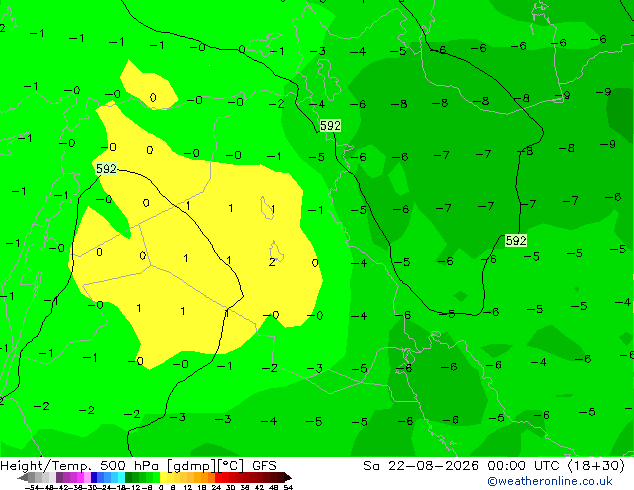The height and width of the screenshot is (490, 634).
Task: Click the bright red legend swatch at 24
Action: pyautogui.click(x=218, y=478)
